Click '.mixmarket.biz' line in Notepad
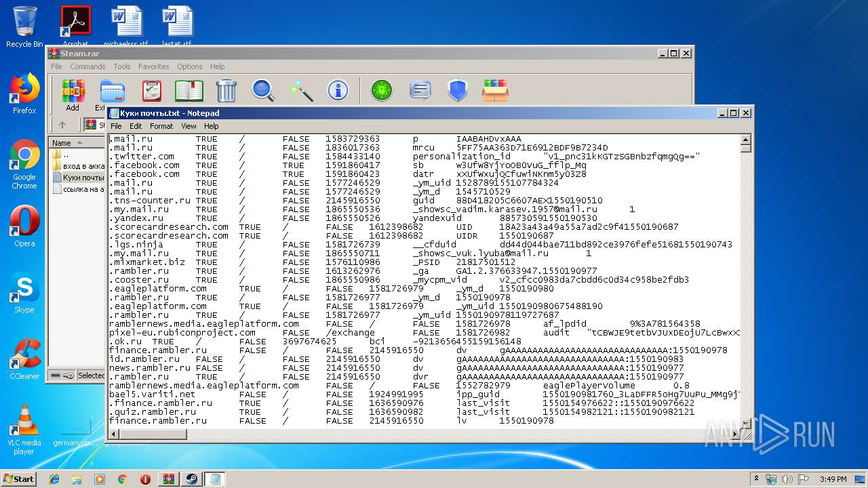The height and width of the screenshot is (488, 868). (312, 262)
